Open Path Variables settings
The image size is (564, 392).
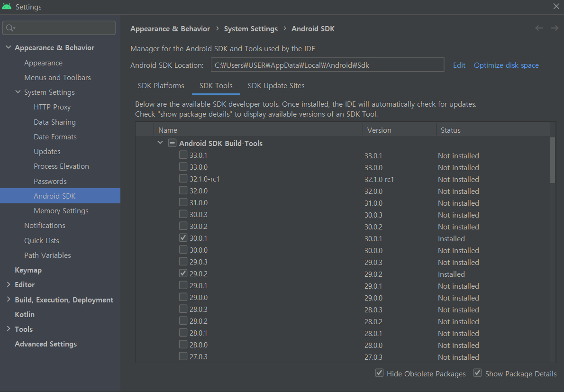tap(47, 255)
